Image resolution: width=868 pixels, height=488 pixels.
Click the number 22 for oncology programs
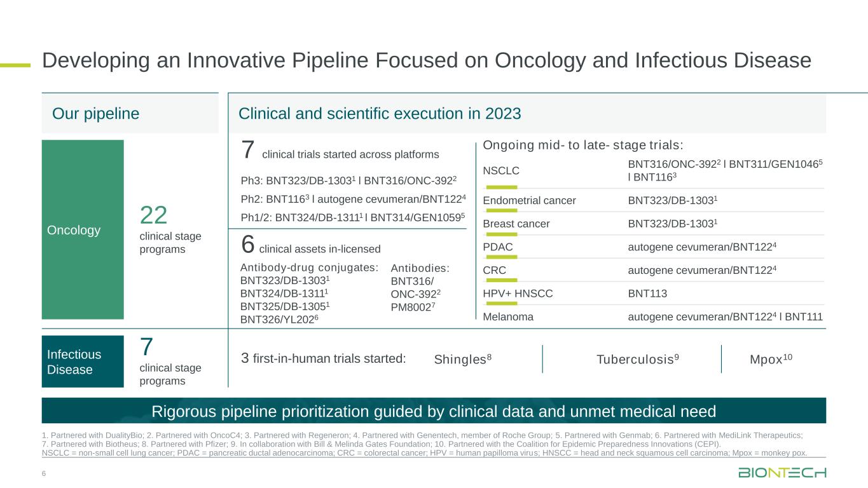[x=153, y=216]
